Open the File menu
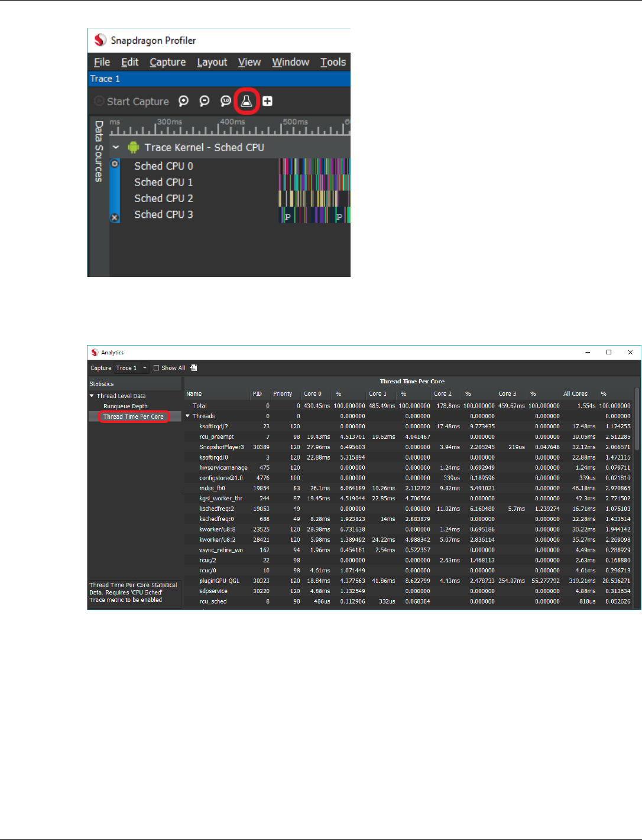This screenshot has width=642, height=840. click(102, 62)
